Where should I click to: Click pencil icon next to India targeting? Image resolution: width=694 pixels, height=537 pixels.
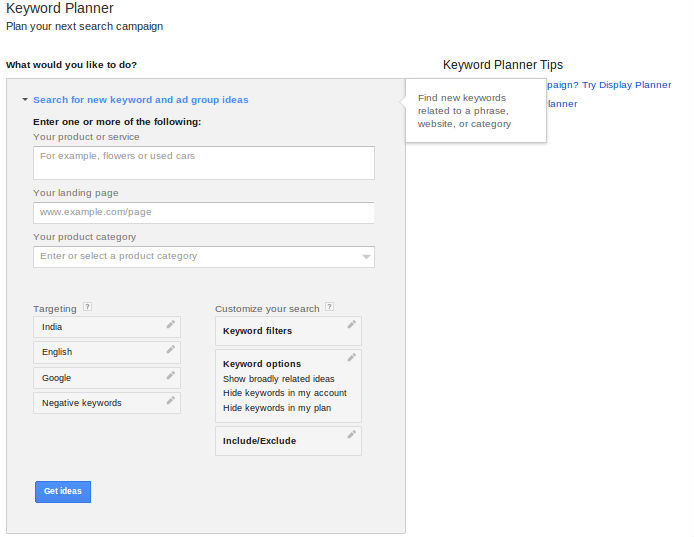171,325
